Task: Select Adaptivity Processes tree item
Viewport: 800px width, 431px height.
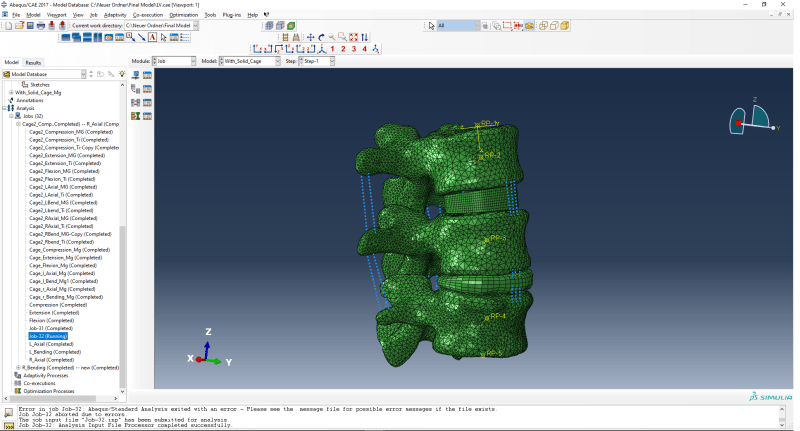Action: pyautogui.click(x=45, y=375)
